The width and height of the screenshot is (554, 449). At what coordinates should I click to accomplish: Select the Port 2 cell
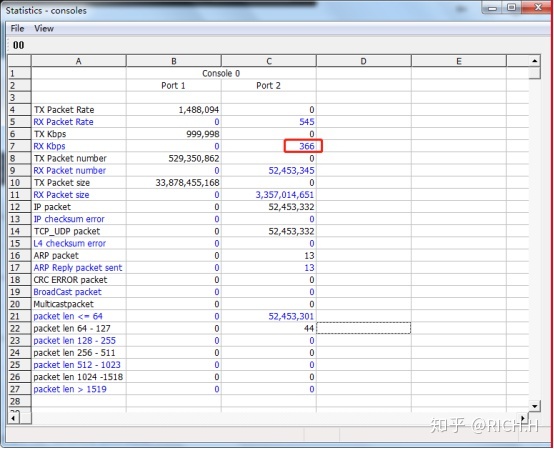point(269,85)
